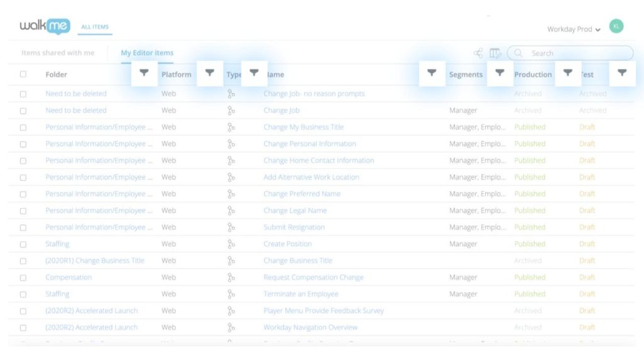Click the share icon near the search bar

pyautogui.click(x=477, y=53)
